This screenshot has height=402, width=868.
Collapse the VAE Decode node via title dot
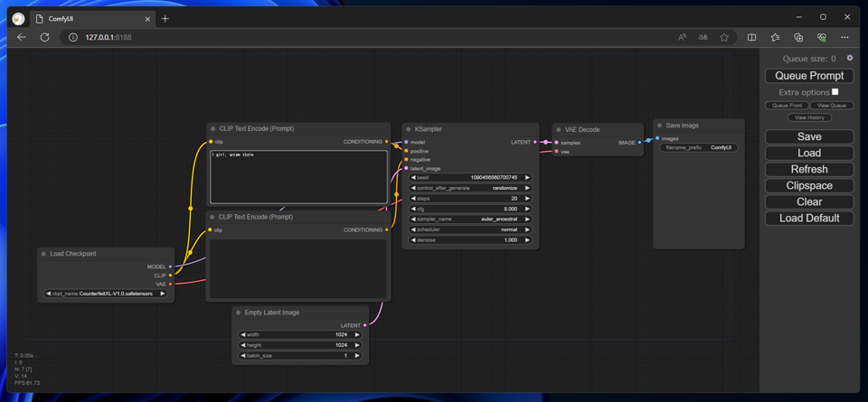click(x=558, y=129)
